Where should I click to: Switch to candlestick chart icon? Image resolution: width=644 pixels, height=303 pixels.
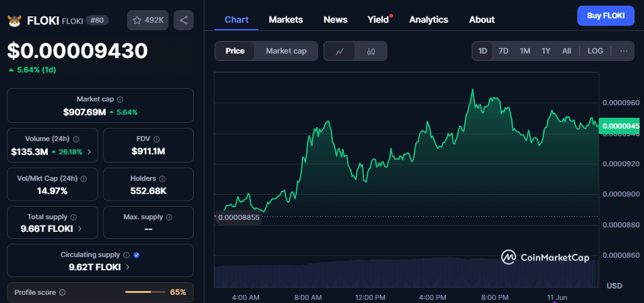[371, 52]
